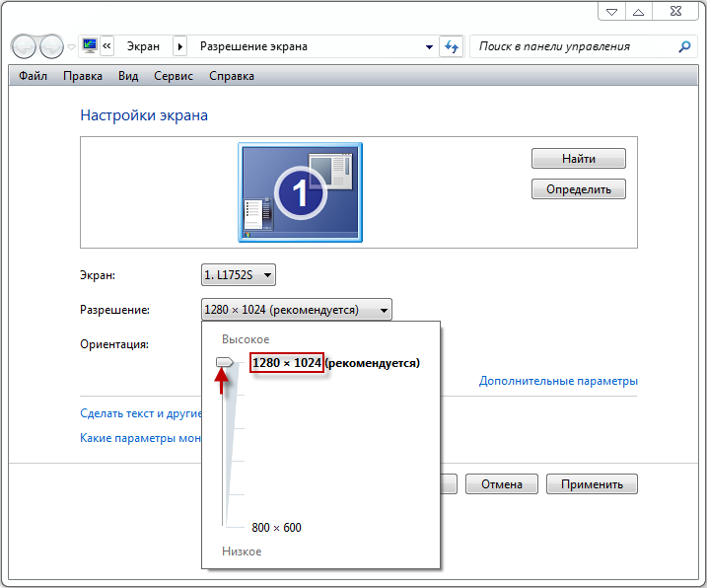Viewport: 707px width, 588px height.
Task: Open the Справка menu
Action: (x=232, y=76)
